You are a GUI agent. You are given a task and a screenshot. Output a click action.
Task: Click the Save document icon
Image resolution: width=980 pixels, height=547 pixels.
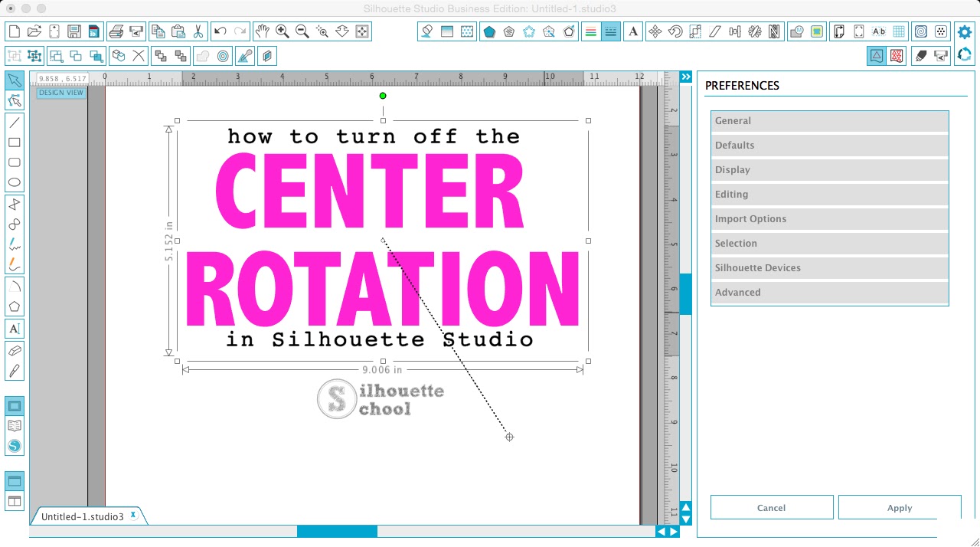[73, 31]
